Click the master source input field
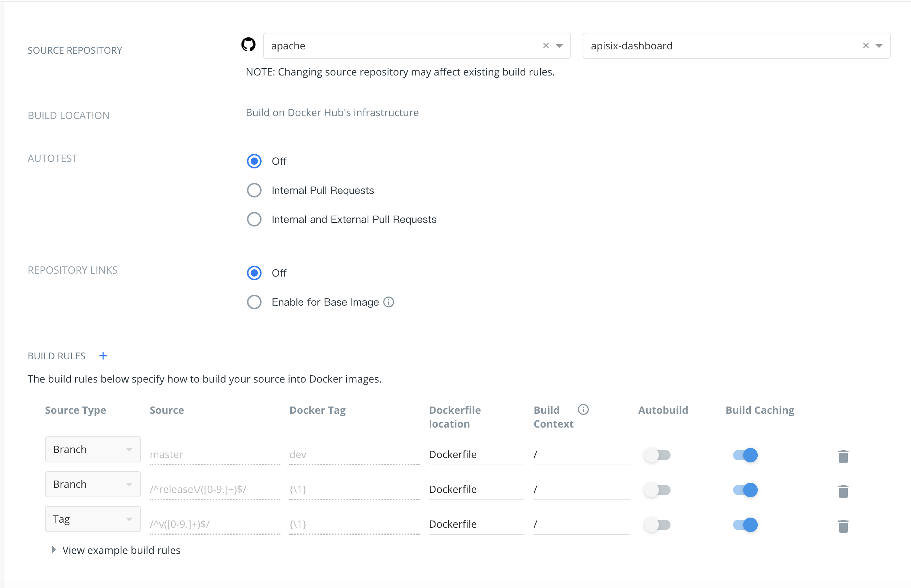Image resolution: width=911 pixels, height=588 pixels. pyautogui.click(x=214, y=454)
